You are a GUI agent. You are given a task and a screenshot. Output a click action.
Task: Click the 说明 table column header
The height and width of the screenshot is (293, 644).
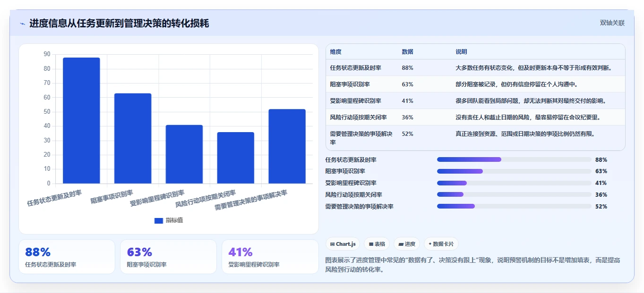pos(461,52)
